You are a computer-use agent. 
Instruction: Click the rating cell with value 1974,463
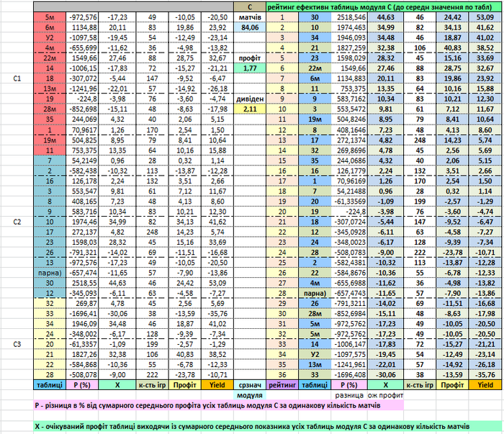click(349, 27)
